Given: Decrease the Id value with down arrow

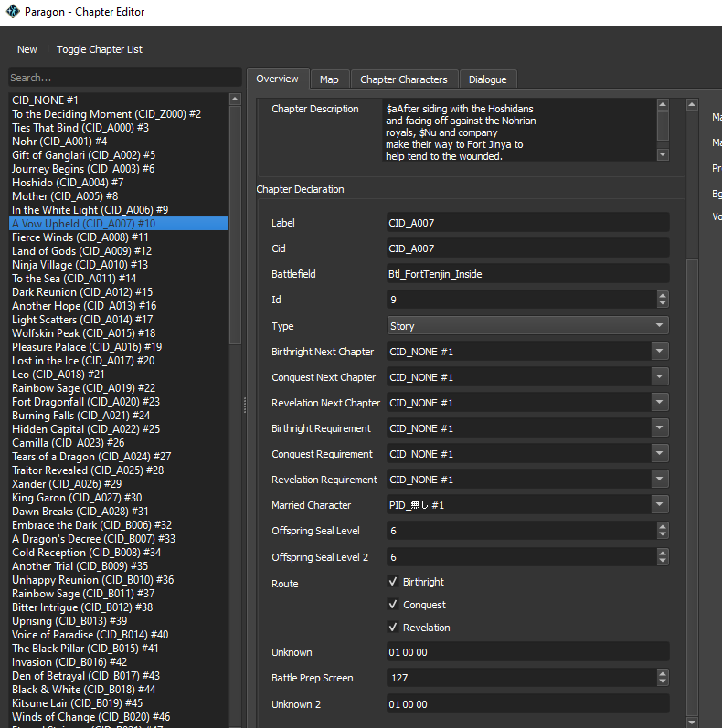Looking at the screenshot, I should pos(663,303).
